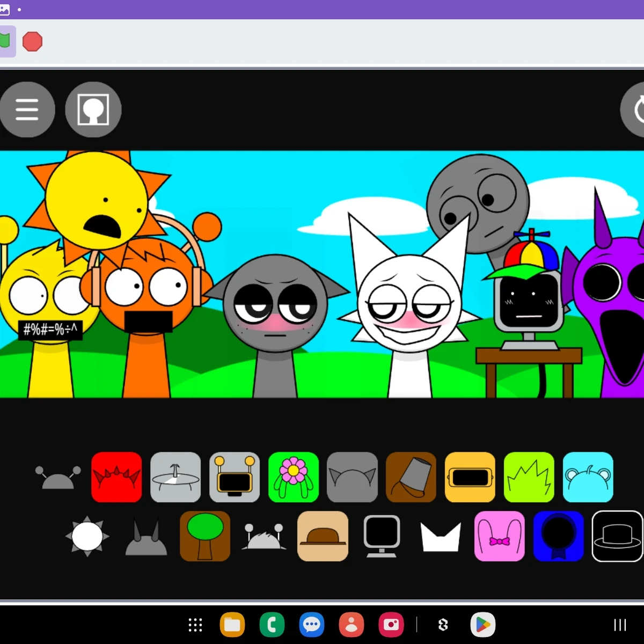The image size is (644, 644).
Task: Select the green tree icon
Action: pos(205,536)
